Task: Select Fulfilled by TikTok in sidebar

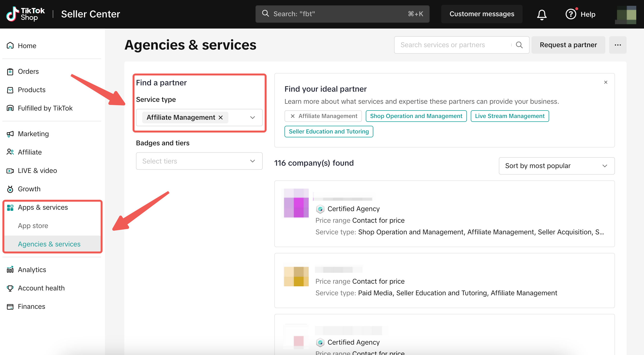Action: point(45,108)
